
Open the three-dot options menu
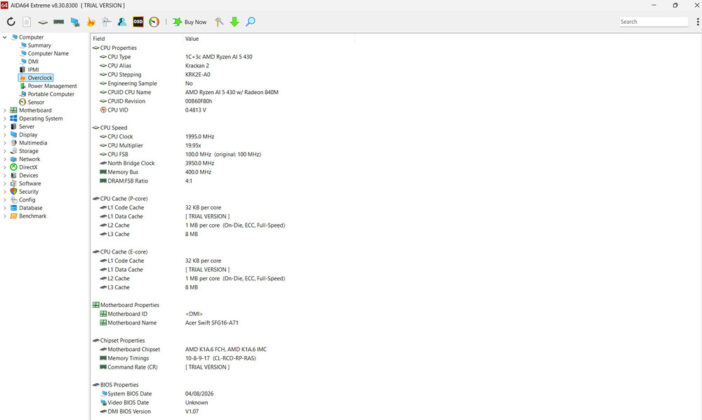point(698,21)
